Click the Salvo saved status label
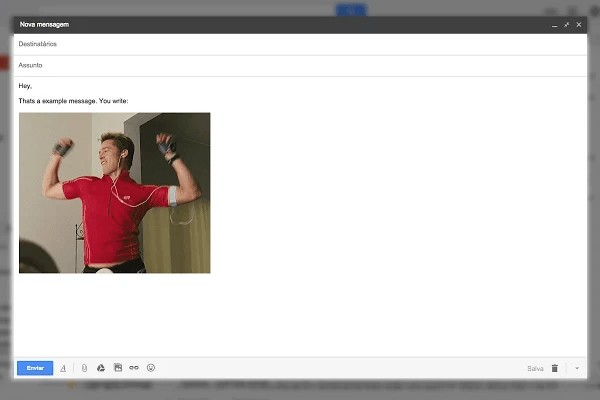The height and width of the screenshot is (400, 600). [x=535, y=368]
